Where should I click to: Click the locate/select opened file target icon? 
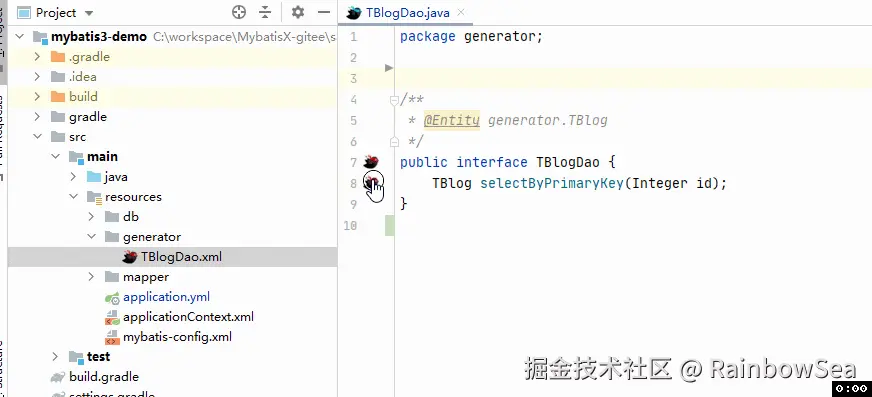click(239, 12)
